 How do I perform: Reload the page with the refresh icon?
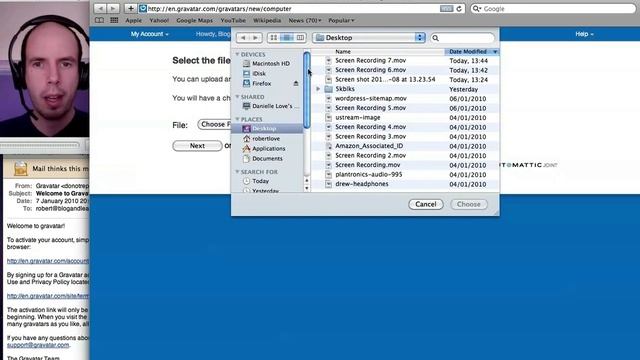tap(459, 9)
